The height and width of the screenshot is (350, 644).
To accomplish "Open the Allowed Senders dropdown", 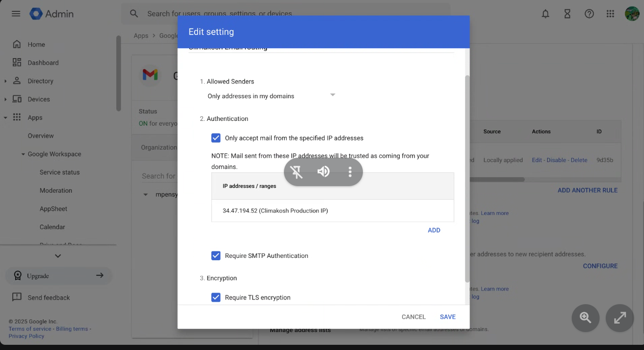I will click(x=271, y=96).
